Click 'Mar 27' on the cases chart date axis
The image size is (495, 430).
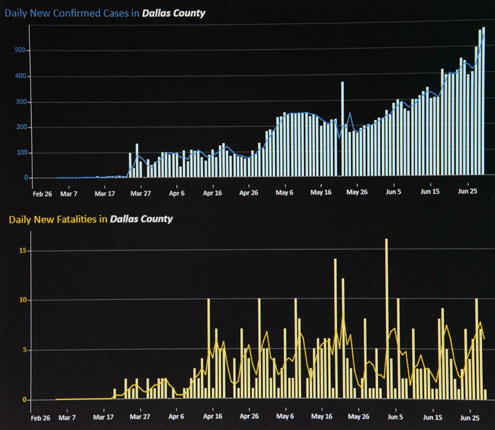click(x=141, y=193)
